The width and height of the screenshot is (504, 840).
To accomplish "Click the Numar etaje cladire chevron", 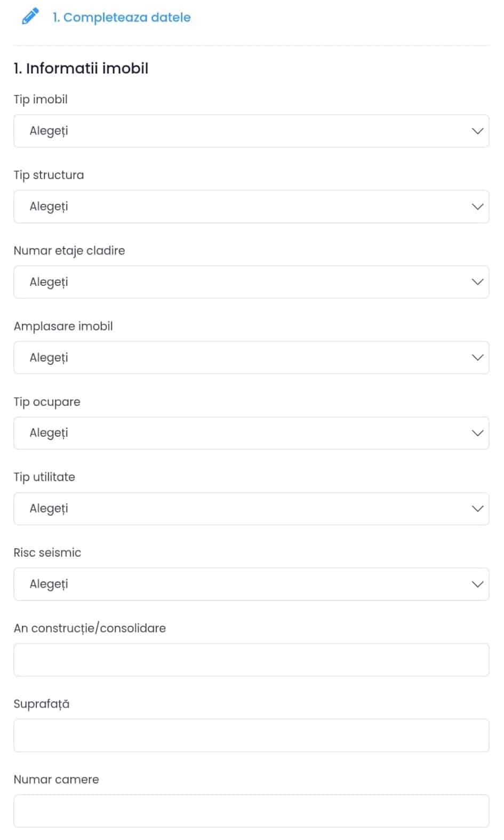I will pyautogui.click(x=477, y=282).
